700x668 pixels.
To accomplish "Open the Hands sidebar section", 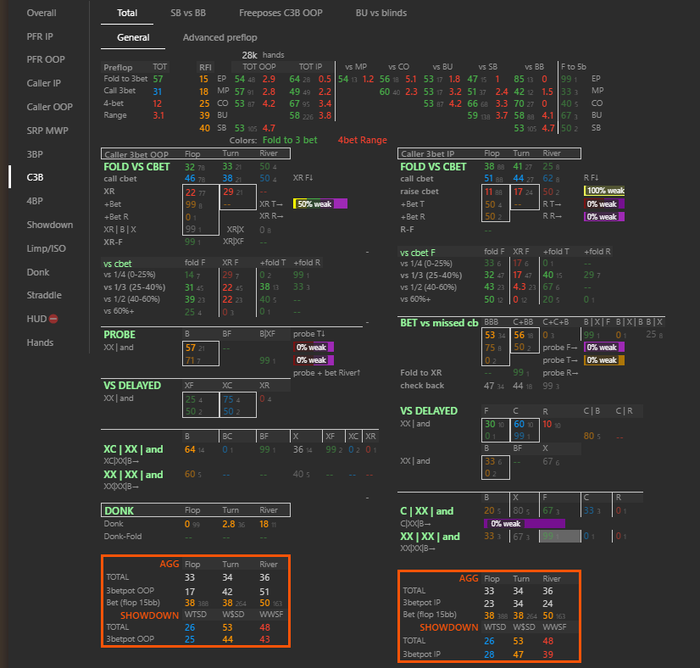I will pos(40,342).
